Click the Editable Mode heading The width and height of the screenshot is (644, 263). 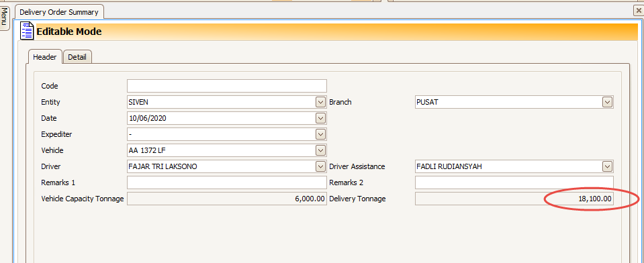(x=69, y=31)
